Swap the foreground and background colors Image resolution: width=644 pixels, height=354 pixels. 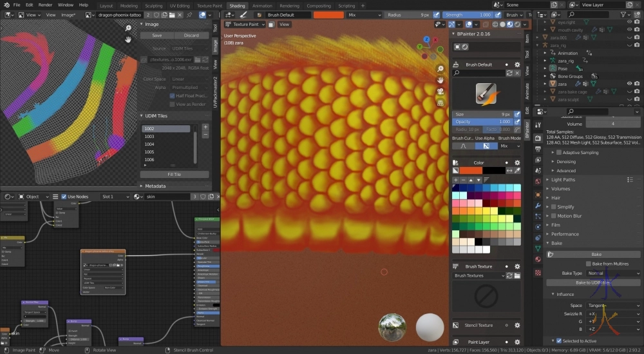[509, 170]
